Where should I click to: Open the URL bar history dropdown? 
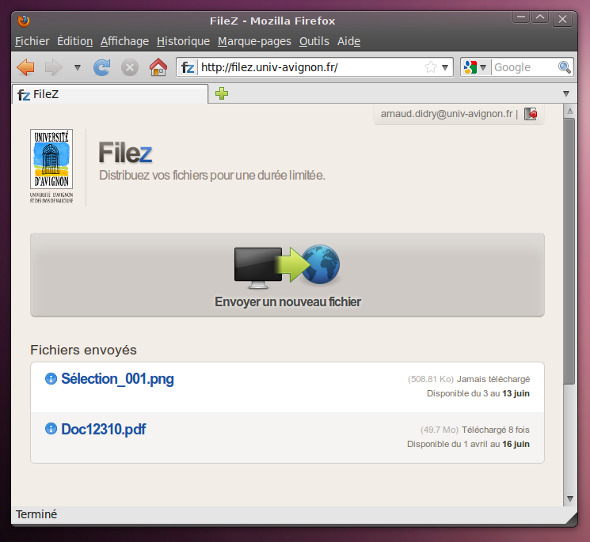point(445,68)
